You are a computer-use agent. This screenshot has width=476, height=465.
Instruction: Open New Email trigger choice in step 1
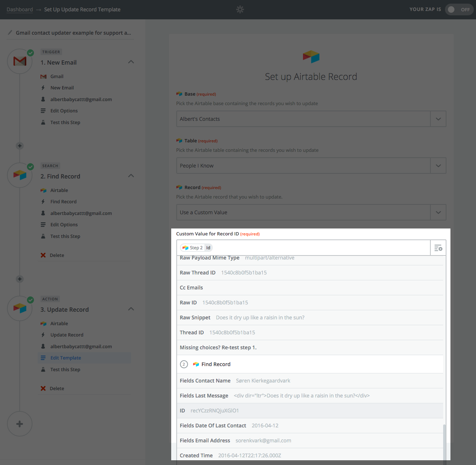click(62, 88)
